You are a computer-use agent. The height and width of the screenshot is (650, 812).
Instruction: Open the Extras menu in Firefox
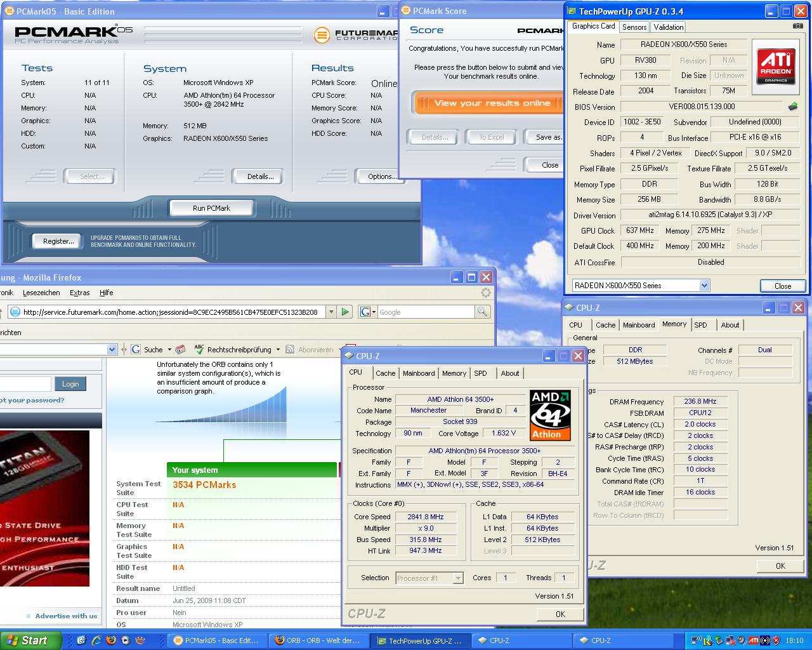(80, 293)
